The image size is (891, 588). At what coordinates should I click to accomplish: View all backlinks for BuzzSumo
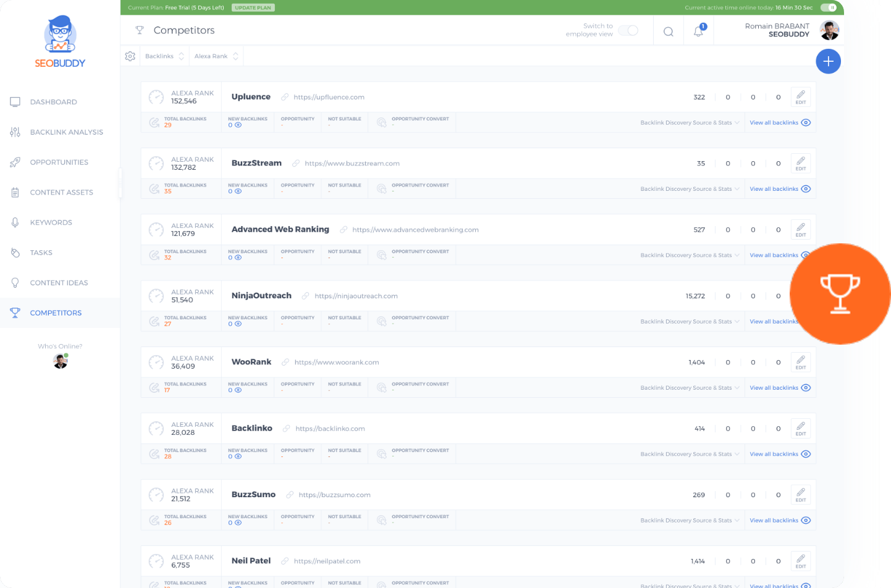click(780, 520)
